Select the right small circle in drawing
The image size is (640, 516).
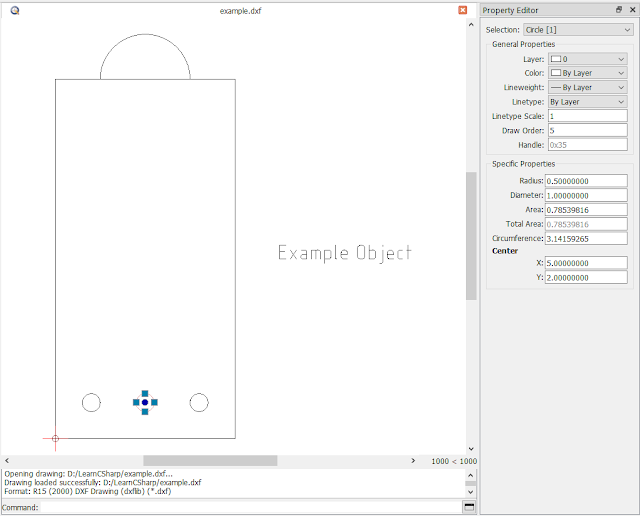click(199, 403)
